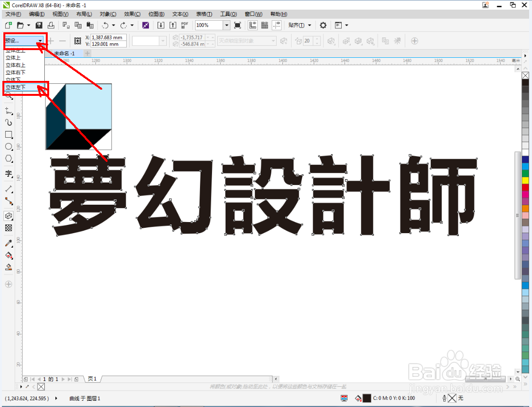Click the Y position field
532x407 pixels.
coord(108,44)
